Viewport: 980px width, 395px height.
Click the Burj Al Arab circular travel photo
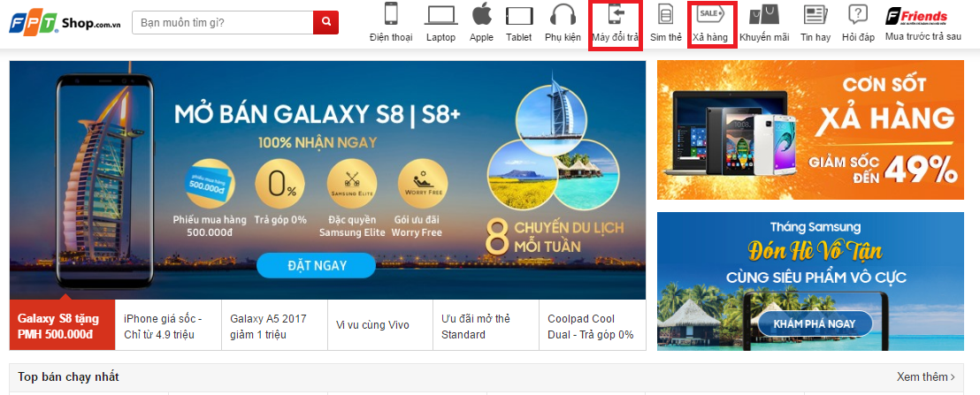[551, 118]
